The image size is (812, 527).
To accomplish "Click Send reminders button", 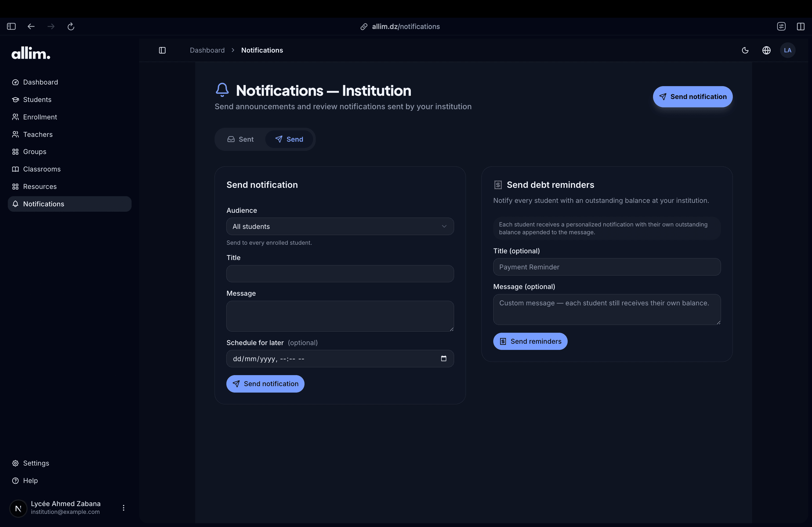I will (x=530, y=341).
